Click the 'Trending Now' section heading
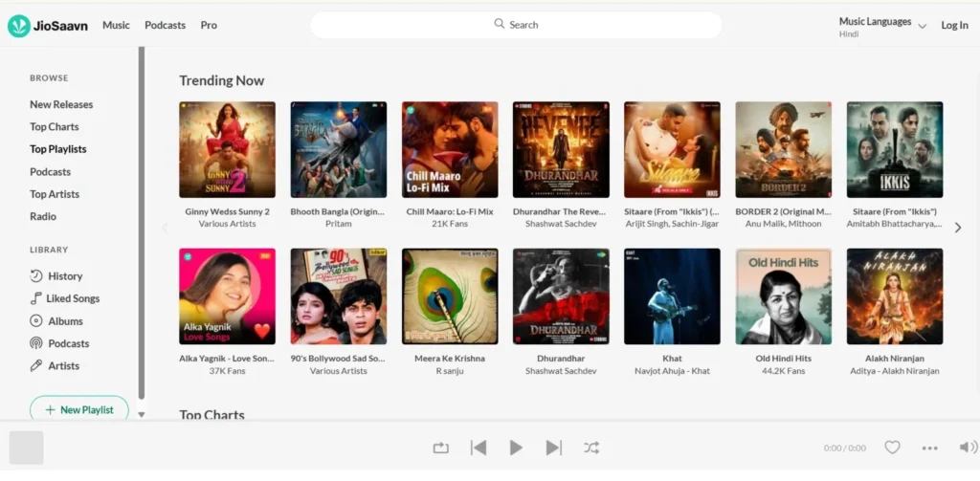 click(x=222, y=80)
